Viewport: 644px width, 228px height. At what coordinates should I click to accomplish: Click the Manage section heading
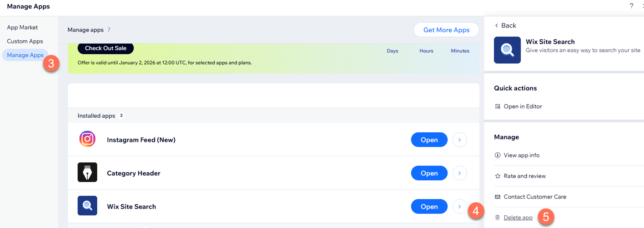tap(507, 137)
